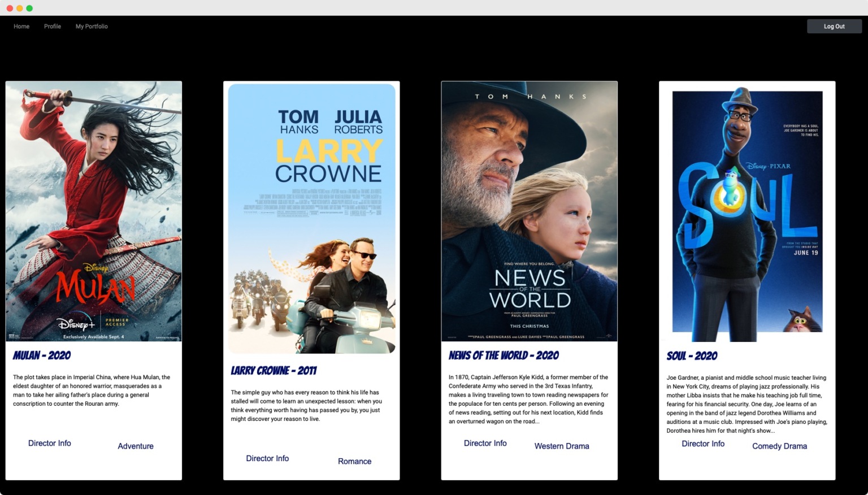
Task: Open the Profile nav link
Action: click(x=53, y=27)
